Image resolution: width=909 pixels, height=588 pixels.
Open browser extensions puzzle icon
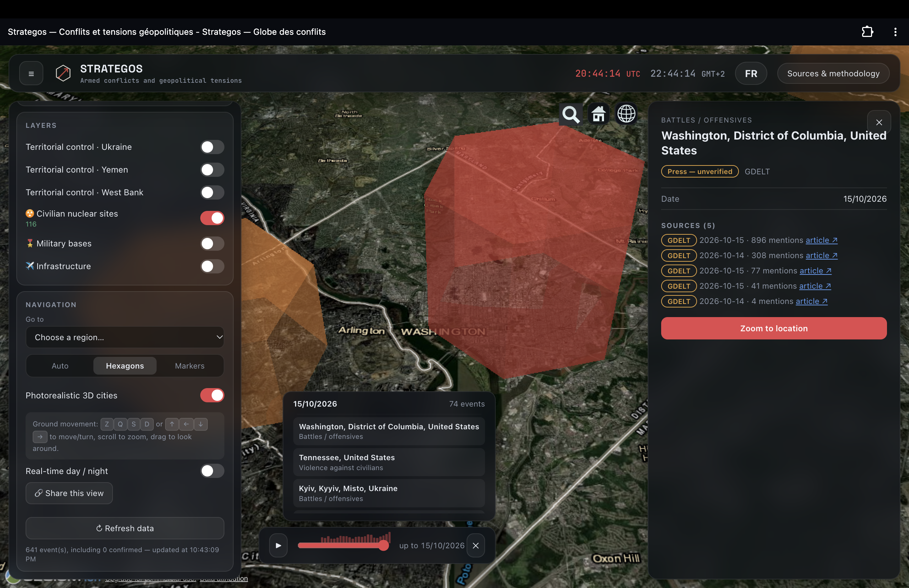pos(867,32)
